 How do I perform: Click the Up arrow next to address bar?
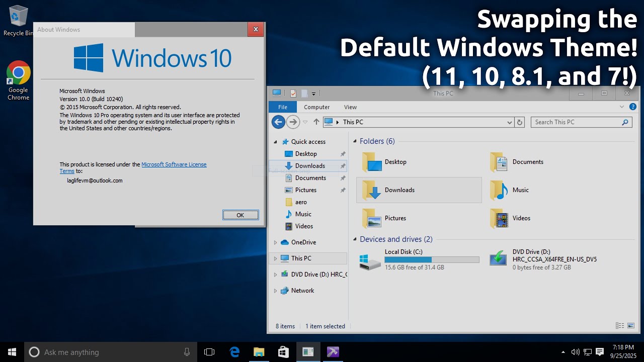(316, 122)
